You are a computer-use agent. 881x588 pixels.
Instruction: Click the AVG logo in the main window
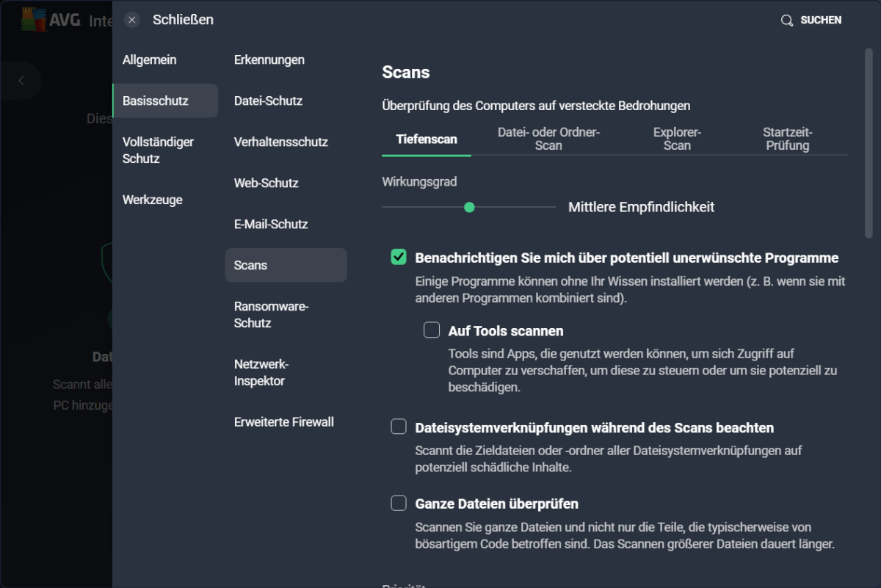point(52,21)
